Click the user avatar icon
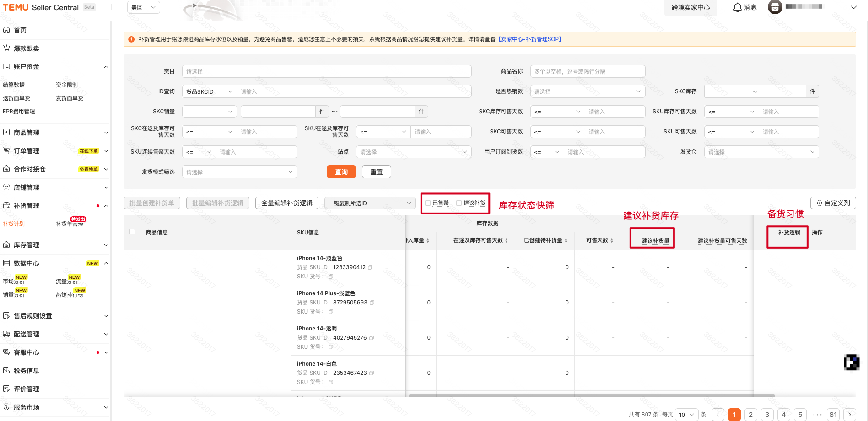The image size is (868, 421). (775, 7)
